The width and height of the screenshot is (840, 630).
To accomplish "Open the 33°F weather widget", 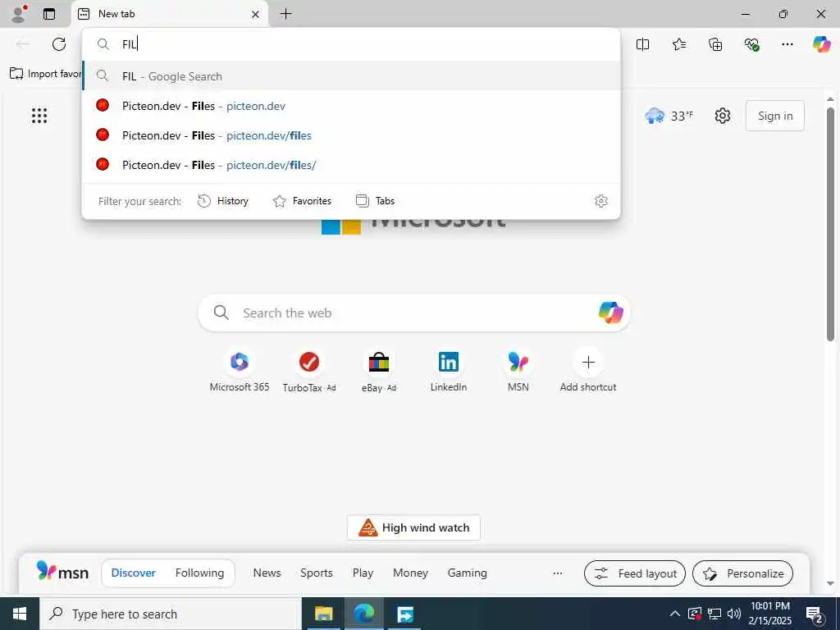I will pyautogui.click(x=669, y=116).
